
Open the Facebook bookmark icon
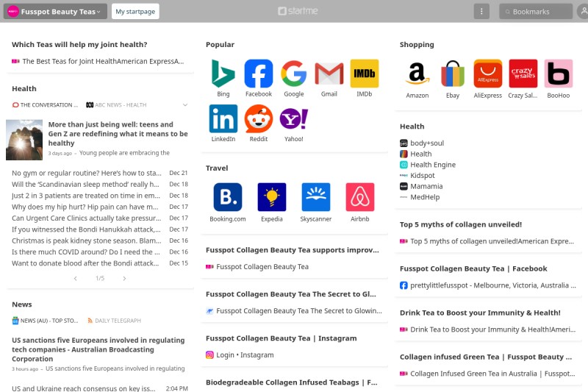pyautogui.click(x=259, y=74)
